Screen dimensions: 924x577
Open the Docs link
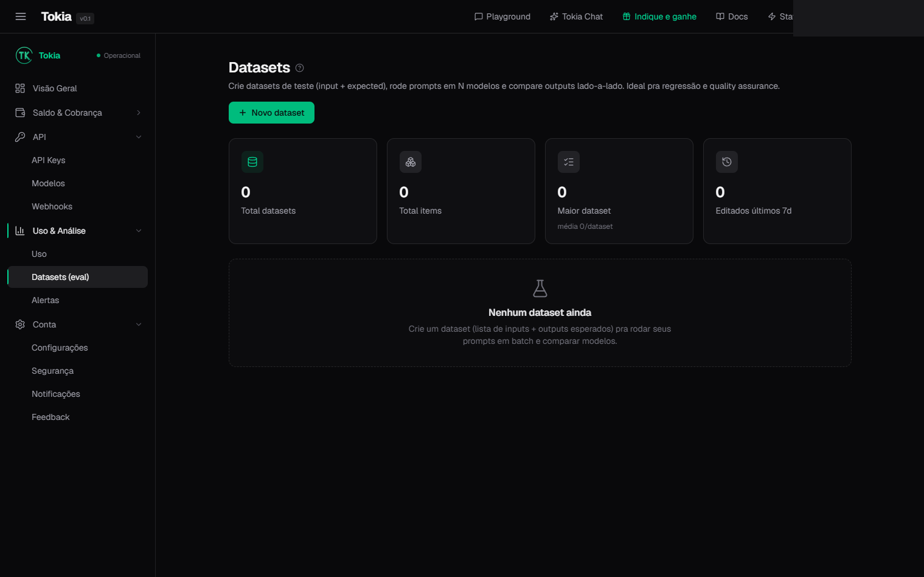point(732,16)
